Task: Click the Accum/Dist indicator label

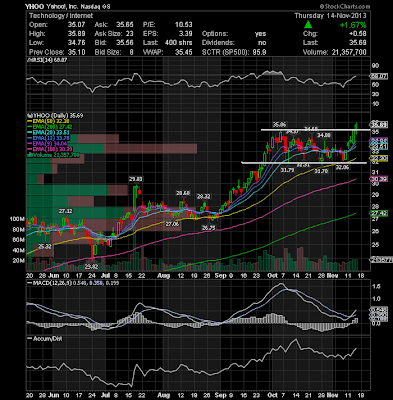Action: (x=45, y=338)
